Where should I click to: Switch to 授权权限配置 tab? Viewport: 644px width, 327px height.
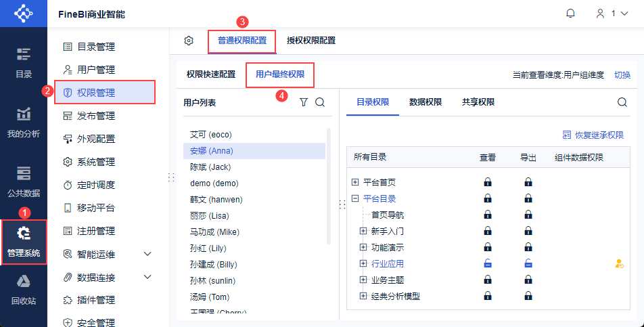point(311,41)
